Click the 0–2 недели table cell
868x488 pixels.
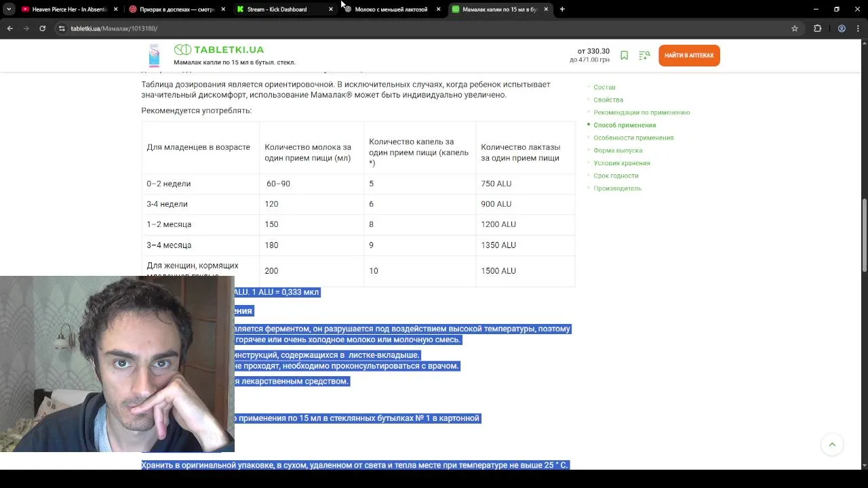200,184
